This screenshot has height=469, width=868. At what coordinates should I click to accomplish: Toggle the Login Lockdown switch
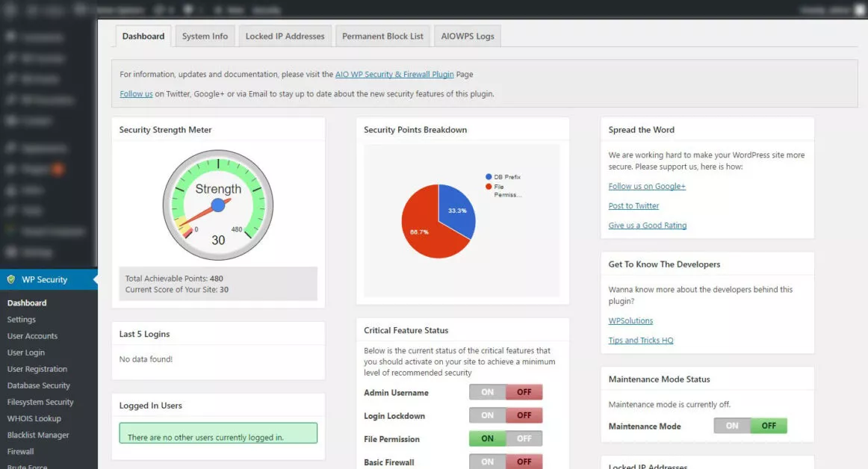(506, 415)
